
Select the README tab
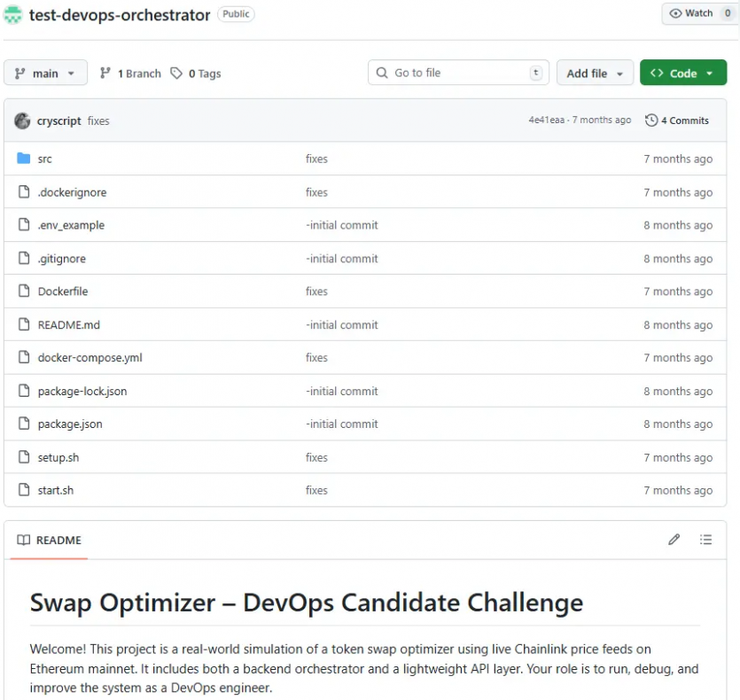point(50,540)
